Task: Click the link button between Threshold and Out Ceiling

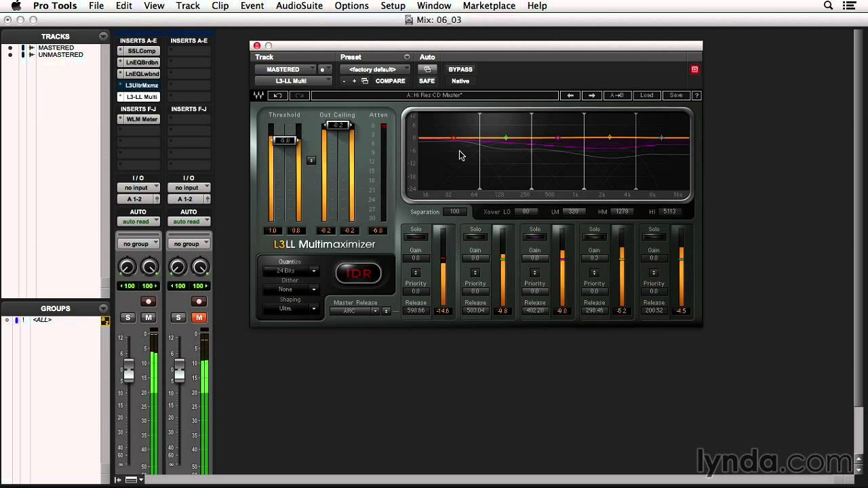Action: 311,161
